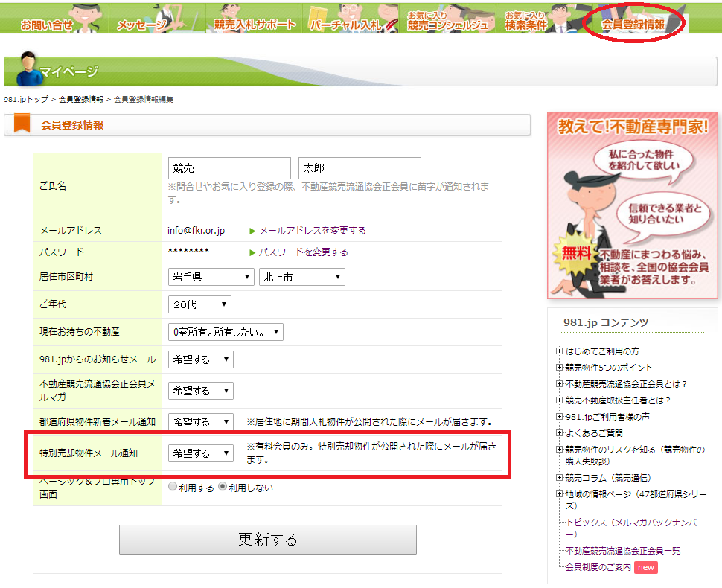Open the 競売コンシェルジュ tab
Screen dimensions: 722x588
tap(447, 19)
